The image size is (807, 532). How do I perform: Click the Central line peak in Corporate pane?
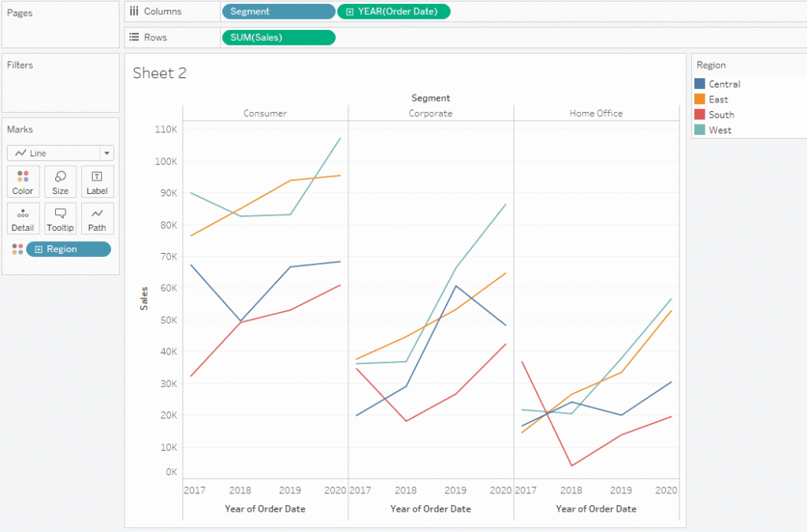[x=456, y=286]
